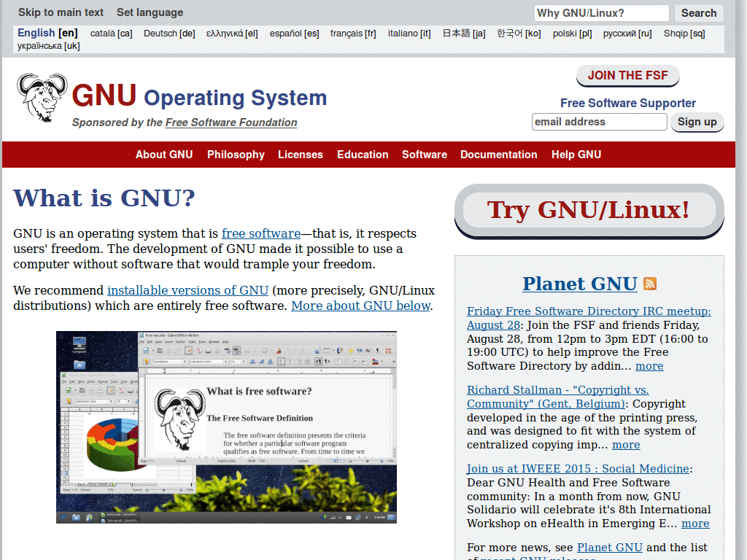Screen dimensions: 747x560
Task: Click the Search button
Action: coord(699,13)
